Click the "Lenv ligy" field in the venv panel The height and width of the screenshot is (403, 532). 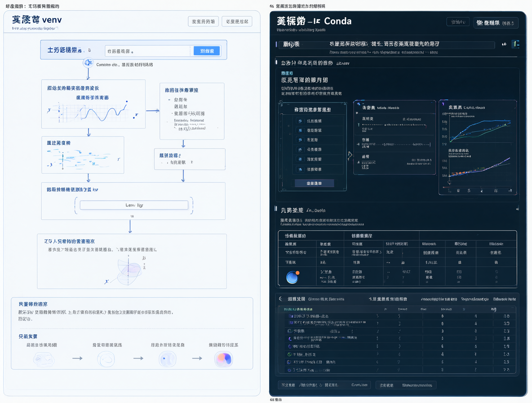click(134, 205)
